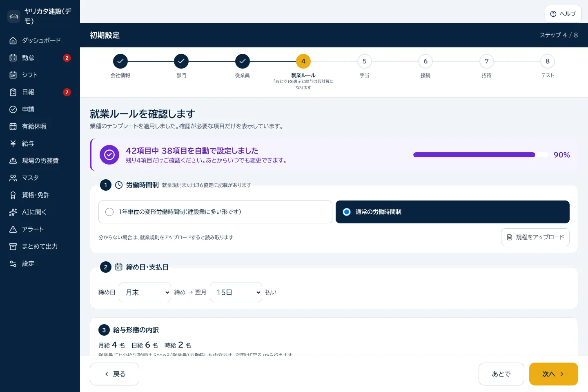Click the purple check icon in summary banner
The image size is (588, 392).
coord(109,155)
